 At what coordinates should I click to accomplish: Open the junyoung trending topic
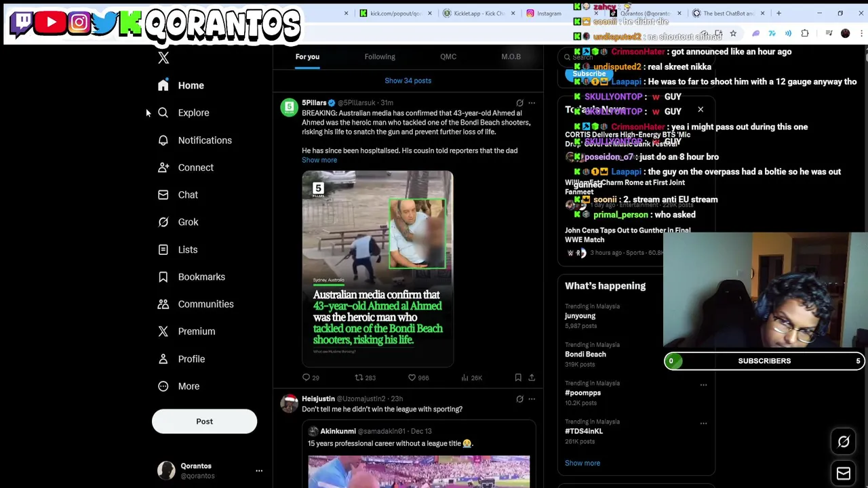(x=580, y=316)
